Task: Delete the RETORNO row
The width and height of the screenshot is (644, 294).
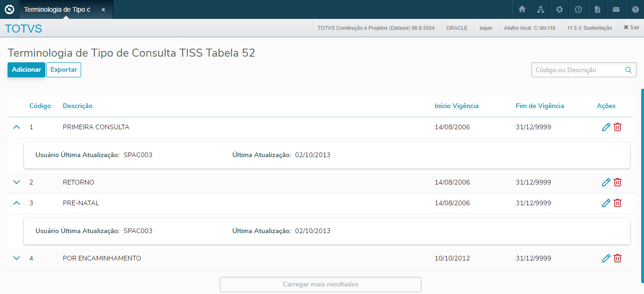Action: (618, 182)
